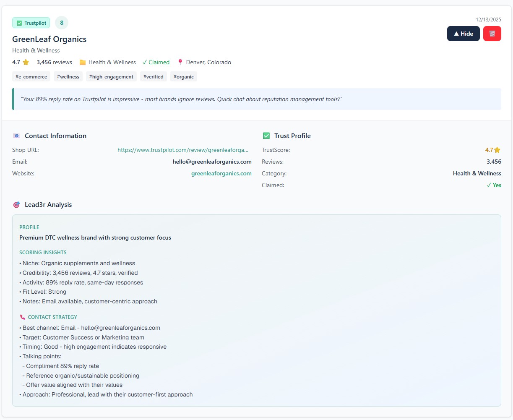
Task: Click the Contact Information section icon
Action: [17, 136]
